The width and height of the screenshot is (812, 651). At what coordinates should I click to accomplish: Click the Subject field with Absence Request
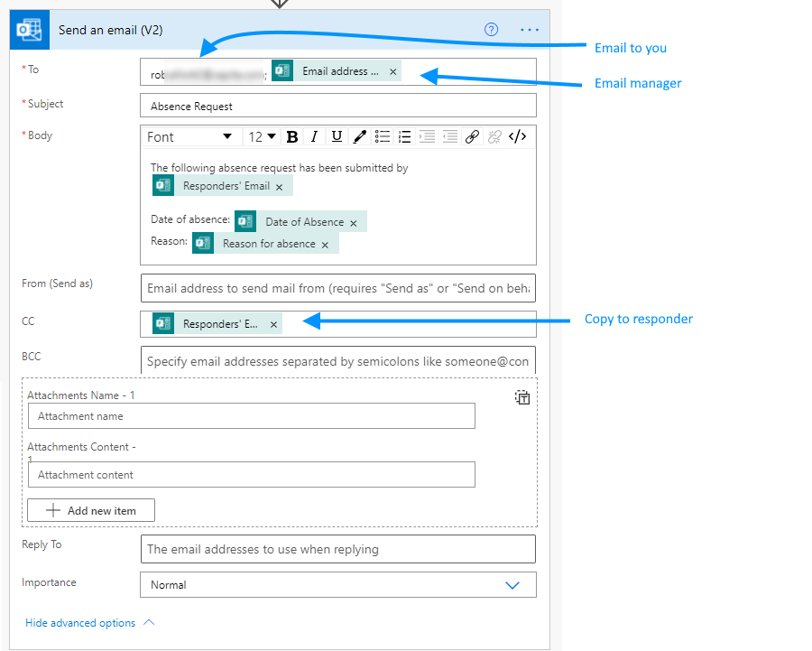tap(338, 106)
